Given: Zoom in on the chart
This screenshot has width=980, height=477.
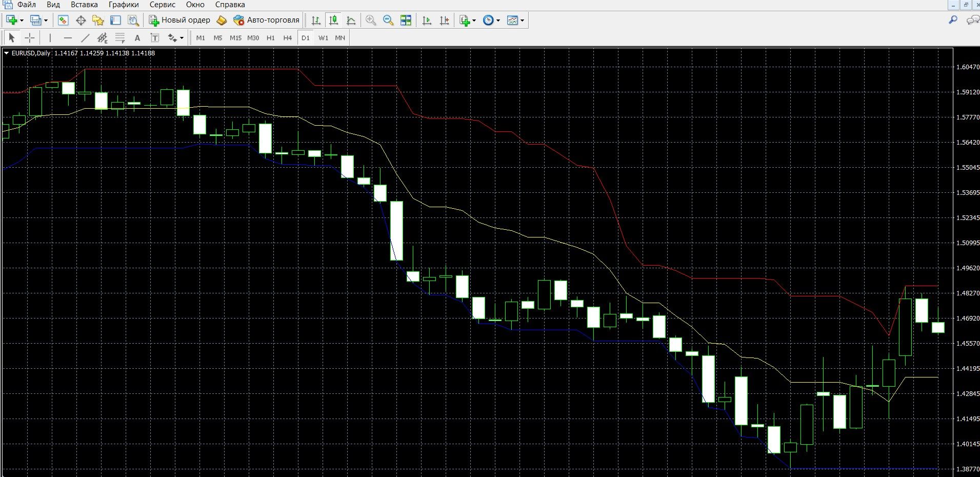Looking at the screenshot, I should [x=371, y=20].
